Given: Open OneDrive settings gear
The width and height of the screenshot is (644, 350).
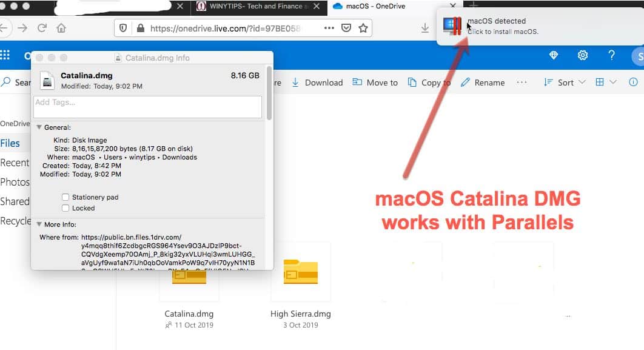Looking at the screenshot, I should click(x=582, y=55).
